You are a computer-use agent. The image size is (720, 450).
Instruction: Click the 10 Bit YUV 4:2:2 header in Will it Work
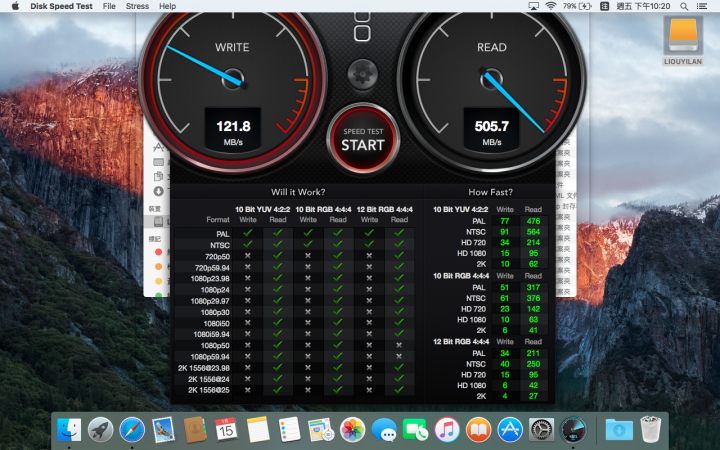263,209
